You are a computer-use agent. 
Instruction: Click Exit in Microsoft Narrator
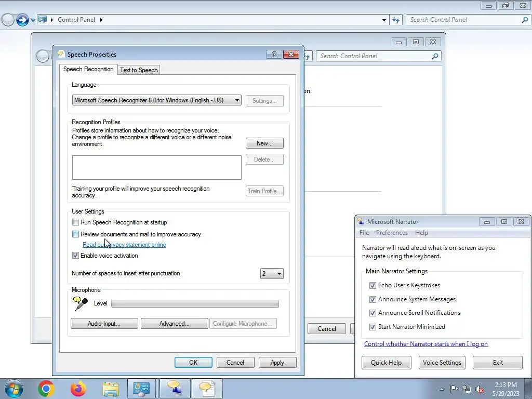[498, 362]
